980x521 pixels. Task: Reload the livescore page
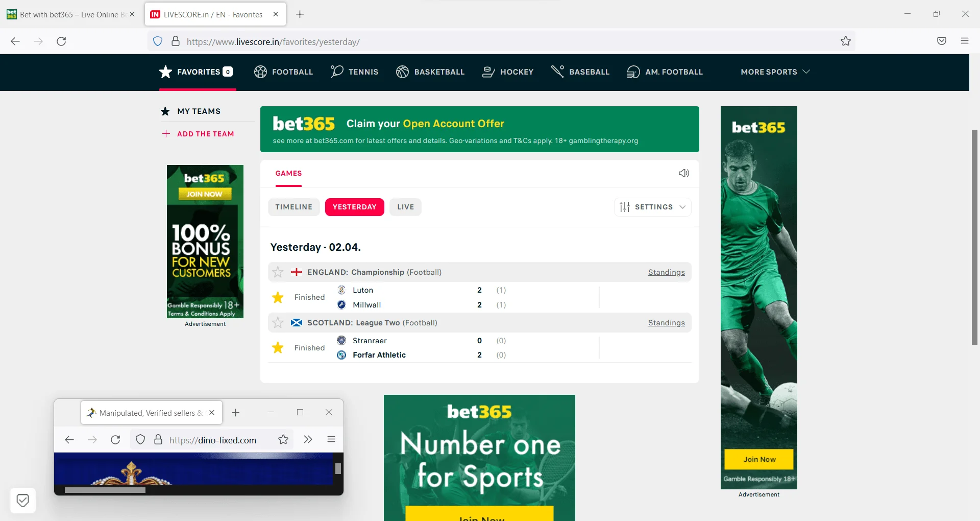click(61, 41)
